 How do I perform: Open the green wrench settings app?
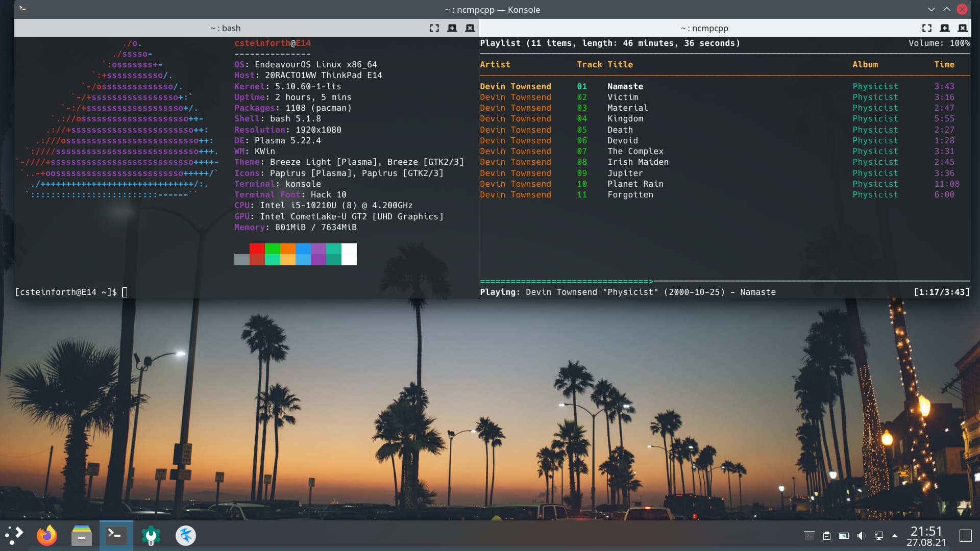click(x=151, y=535)
